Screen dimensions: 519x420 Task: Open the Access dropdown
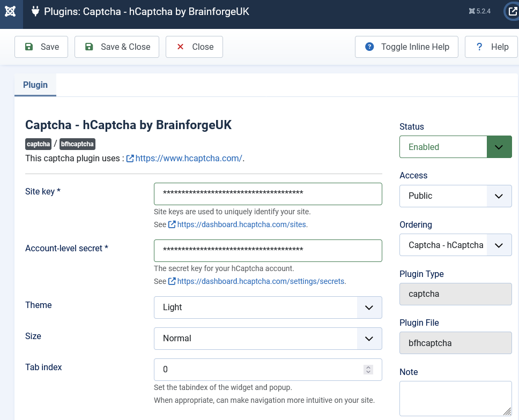point(455,196)
